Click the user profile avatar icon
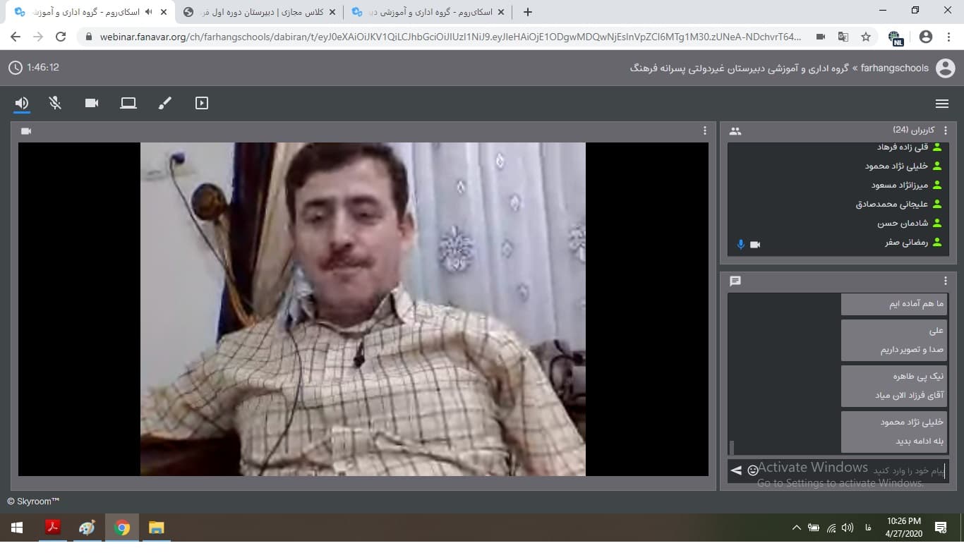Viewport: 964px width, 560px height. click(945, 68)
